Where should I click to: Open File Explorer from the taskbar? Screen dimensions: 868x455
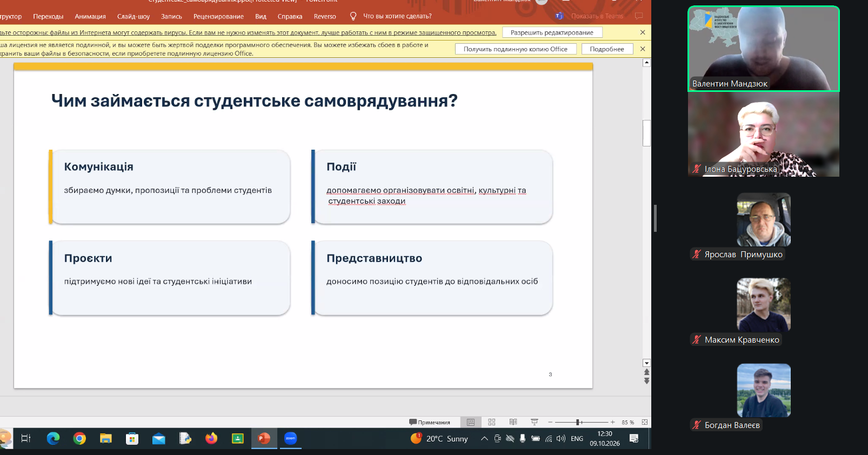tap(106, 438)
